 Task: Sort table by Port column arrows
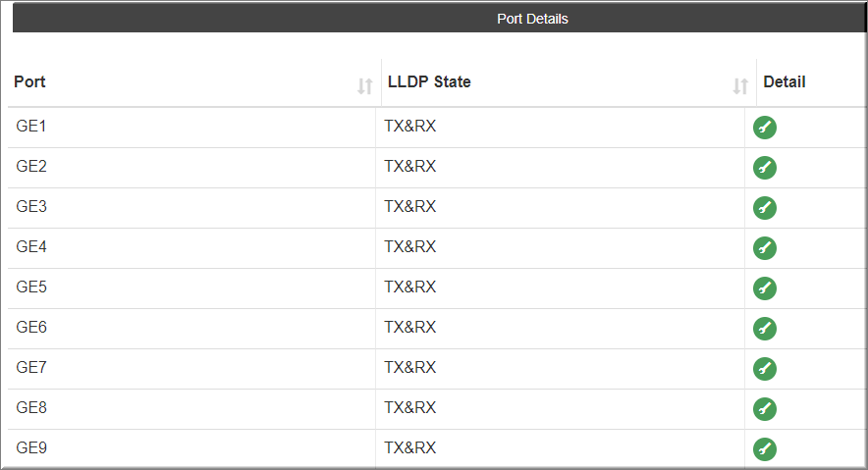click(x=365, y=86)
